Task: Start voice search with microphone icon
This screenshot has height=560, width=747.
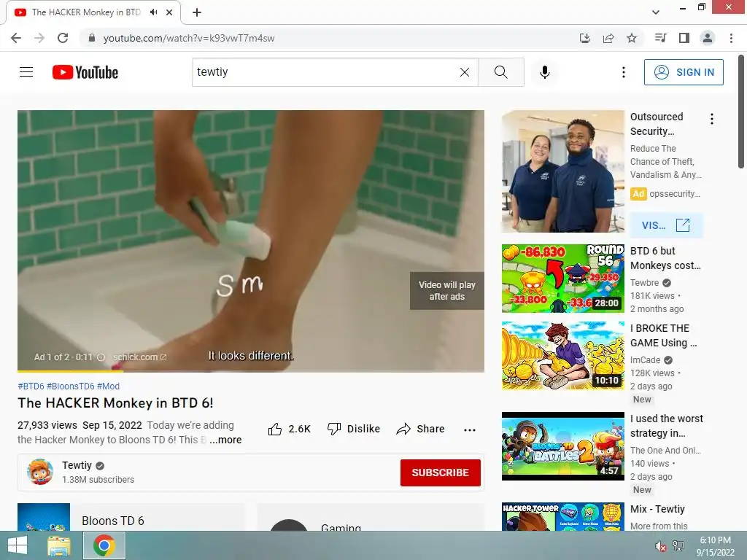Action: coord(544,72)
